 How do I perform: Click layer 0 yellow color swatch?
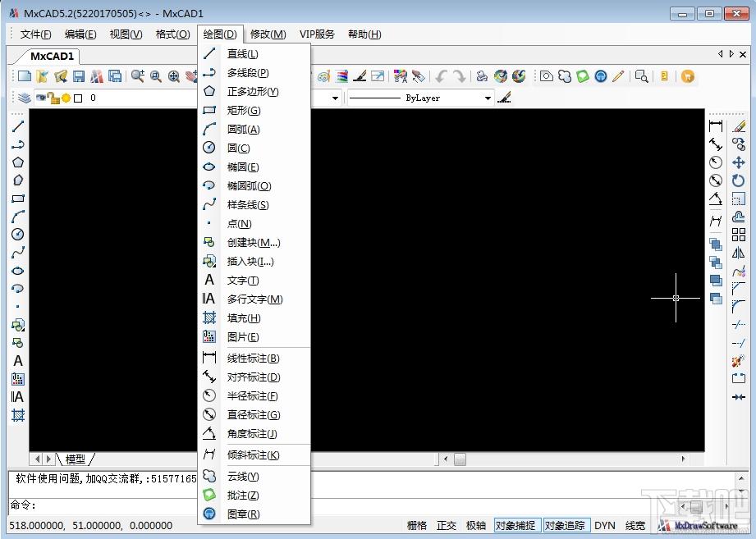pos(66,98)
